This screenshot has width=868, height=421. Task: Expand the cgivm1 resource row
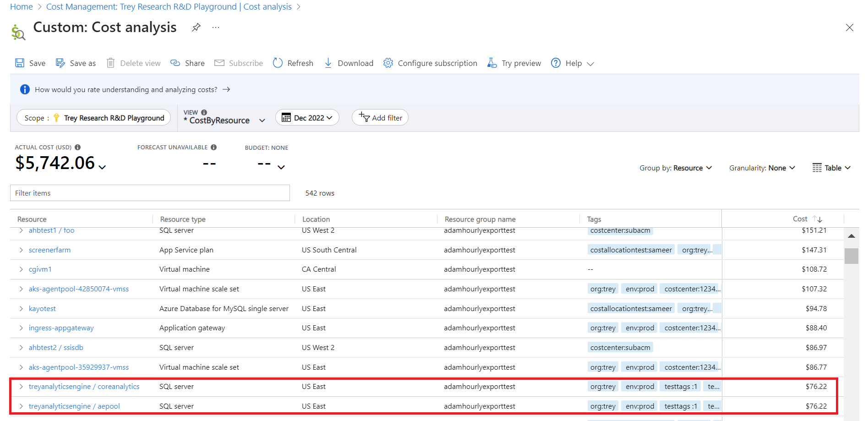(x=21, y=269)
